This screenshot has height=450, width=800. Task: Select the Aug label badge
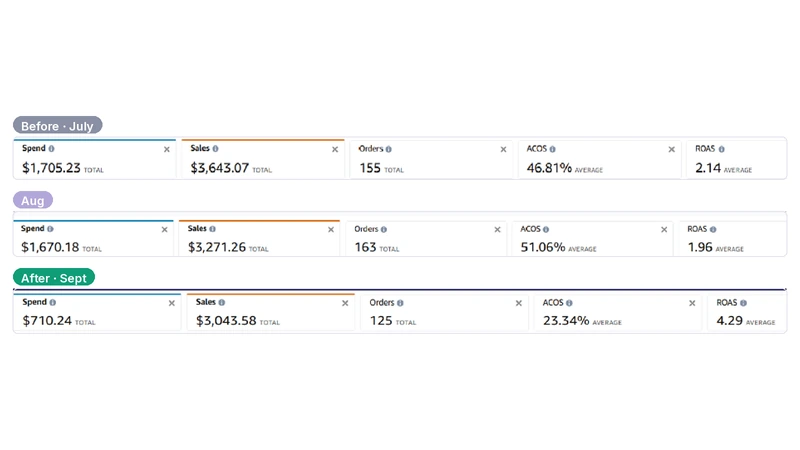tap(33, 200)
